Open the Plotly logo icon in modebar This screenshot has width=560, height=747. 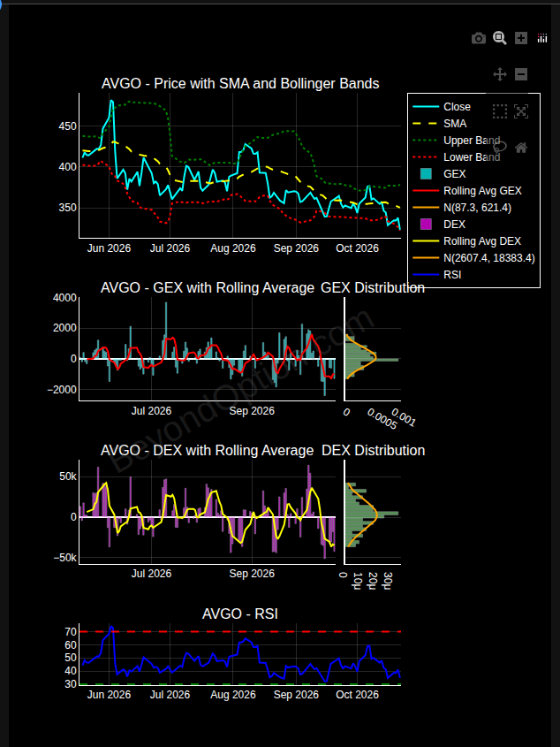542,38
